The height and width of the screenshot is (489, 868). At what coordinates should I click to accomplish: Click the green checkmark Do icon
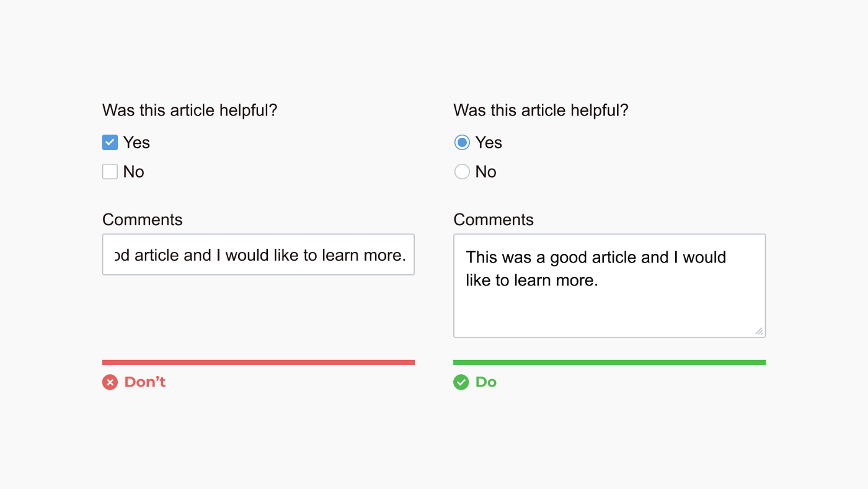point(461,382)
